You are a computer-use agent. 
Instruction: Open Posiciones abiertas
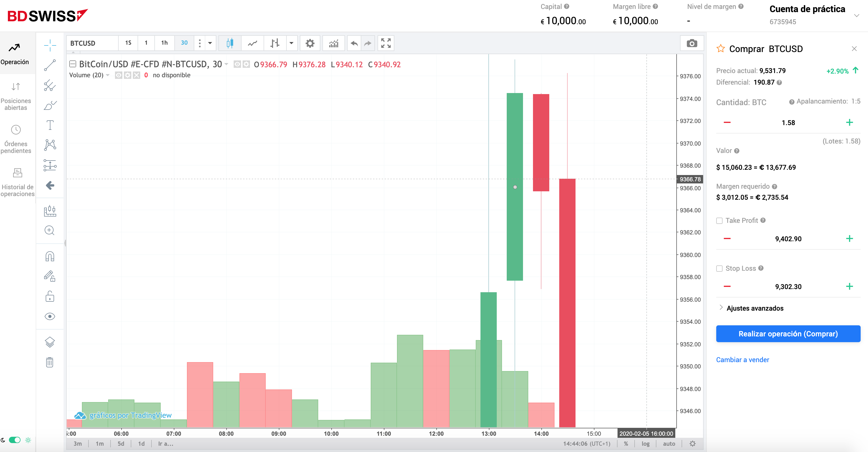pyautogui.click(x=15, y=96)
